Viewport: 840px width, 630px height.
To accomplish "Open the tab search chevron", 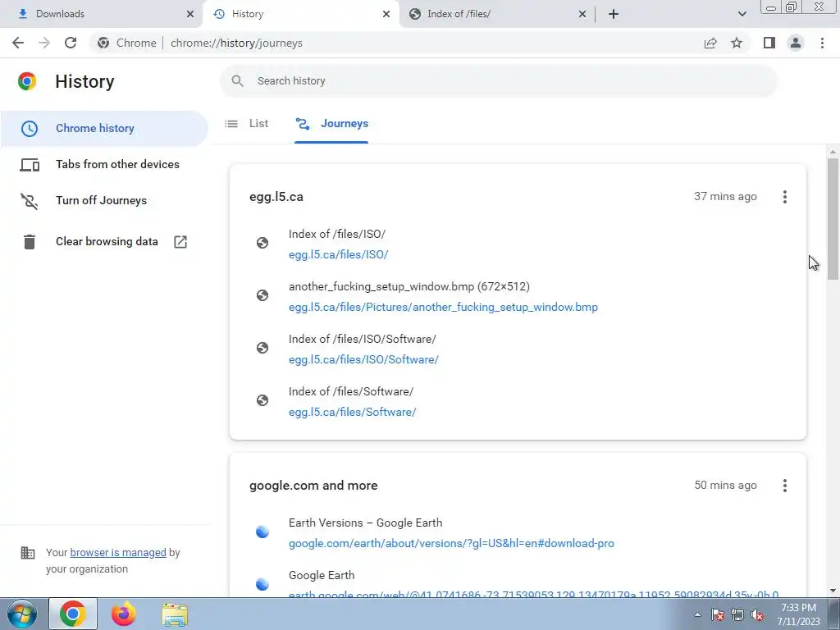I will [742, 14].
